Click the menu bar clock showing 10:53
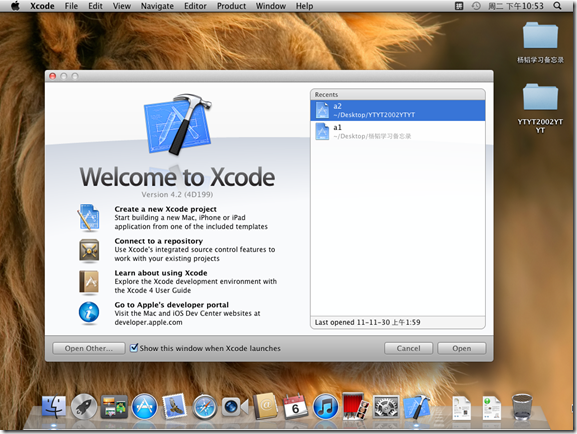 pyautogui.click(x=516, y=6)
